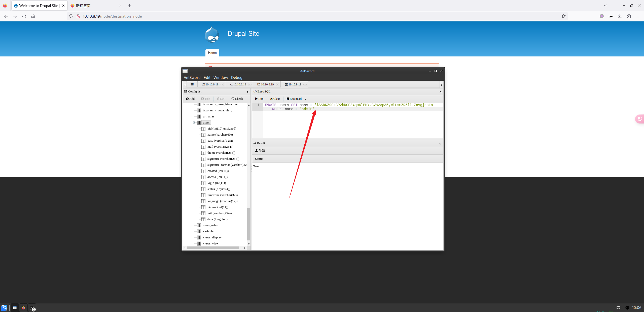Close the terminal 10.10.8.19 tab
This screenshot has height=312, width=644.
(250, 84)
